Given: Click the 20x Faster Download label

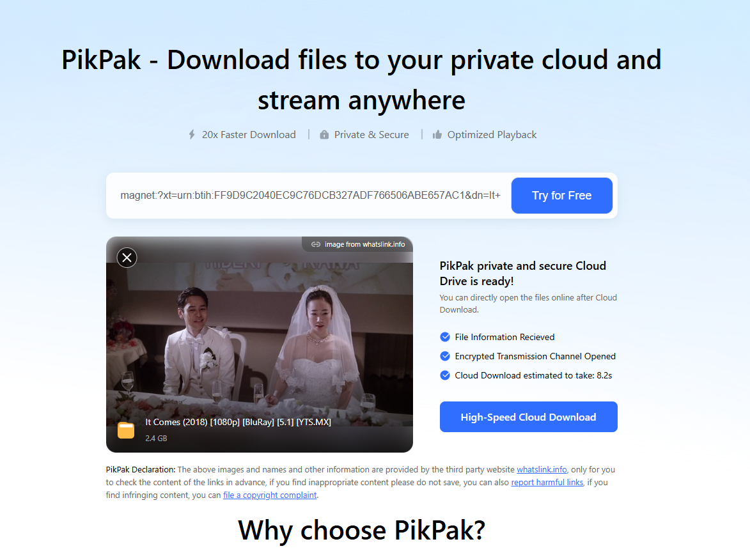Looking at the screenshot, I should (x=249, y=135).
